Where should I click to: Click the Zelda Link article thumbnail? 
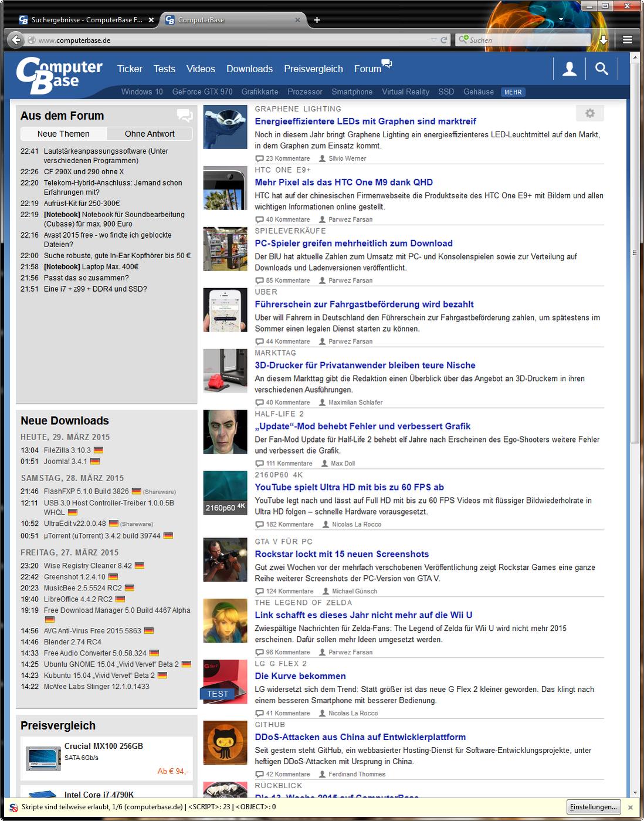point(225,620)
